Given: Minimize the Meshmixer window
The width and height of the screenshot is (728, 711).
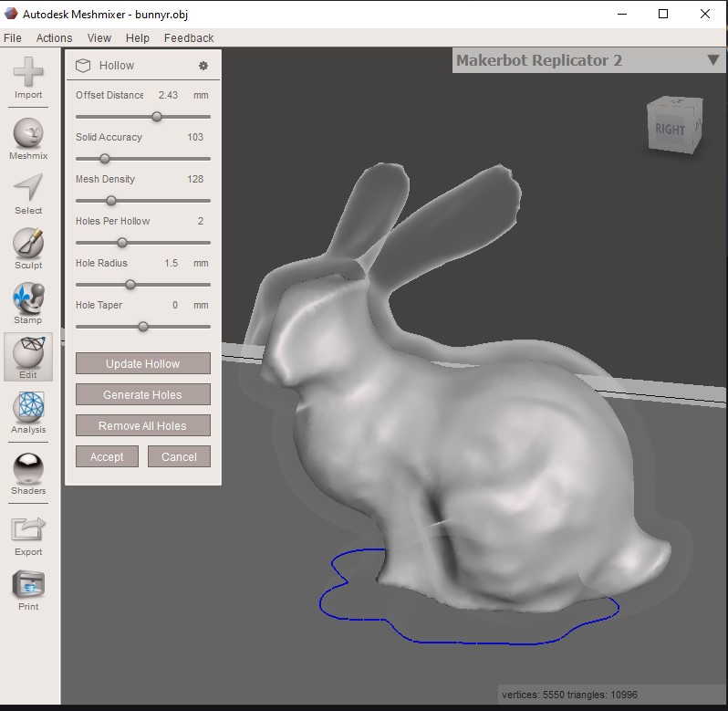Looking at the screenshot, I should [622, 14].
